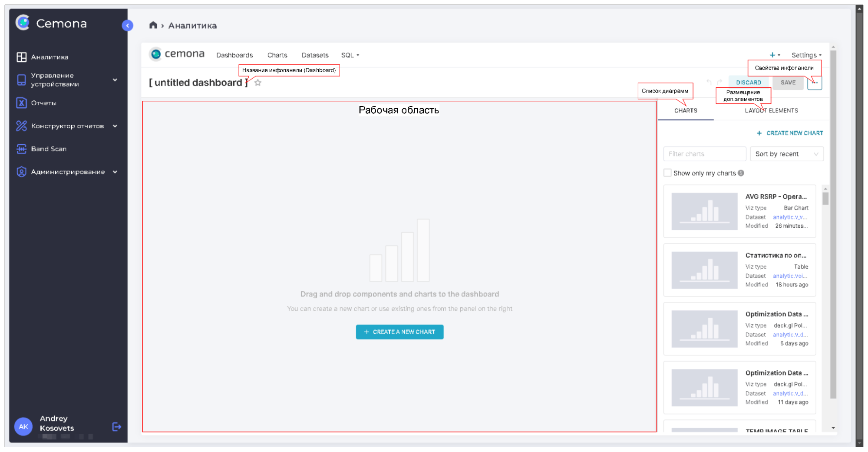Select the Band Scan section in the sidebar

click(48, 149)
